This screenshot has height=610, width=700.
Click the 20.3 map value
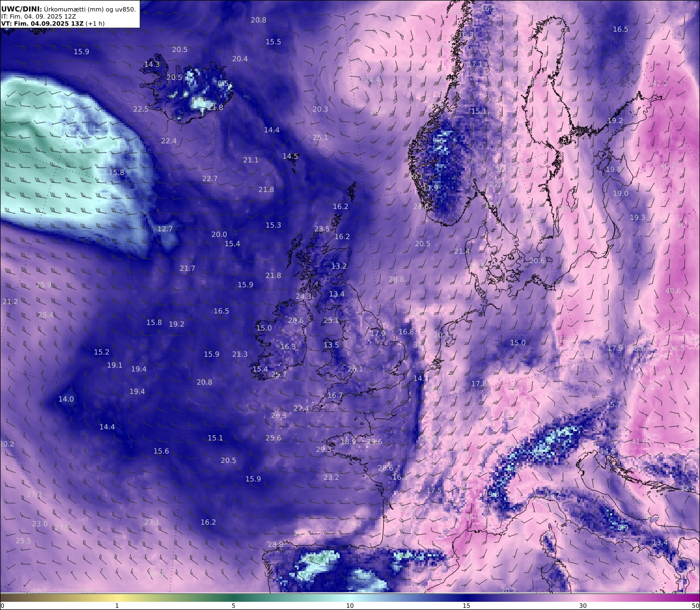coord(320,109)
